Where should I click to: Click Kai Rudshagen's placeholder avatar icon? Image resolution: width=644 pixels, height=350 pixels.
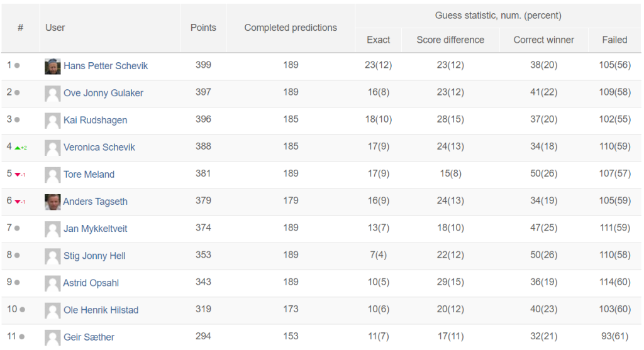[53, 120]
